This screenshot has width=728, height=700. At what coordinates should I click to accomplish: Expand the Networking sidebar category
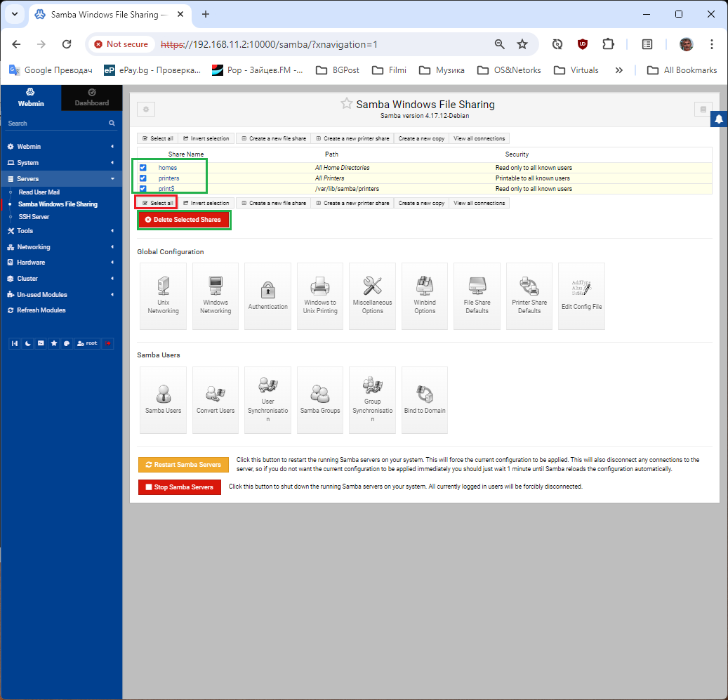pyautogui.click(x=61, y=247)
